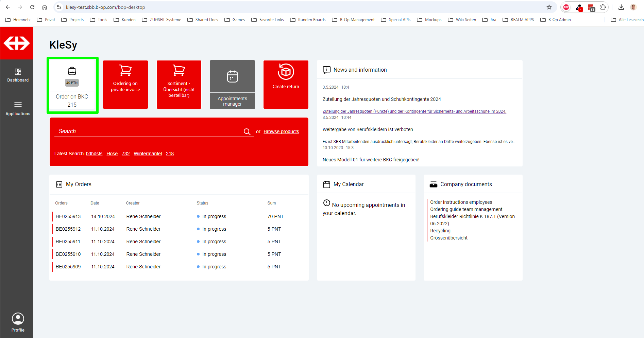Follow the Browse products link

281,132
